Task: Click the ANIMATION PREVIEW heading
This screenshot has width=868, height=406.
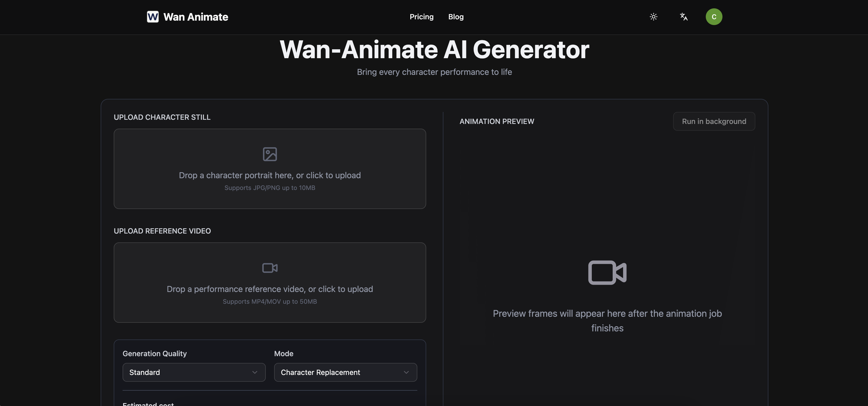Action: [497, 121]
